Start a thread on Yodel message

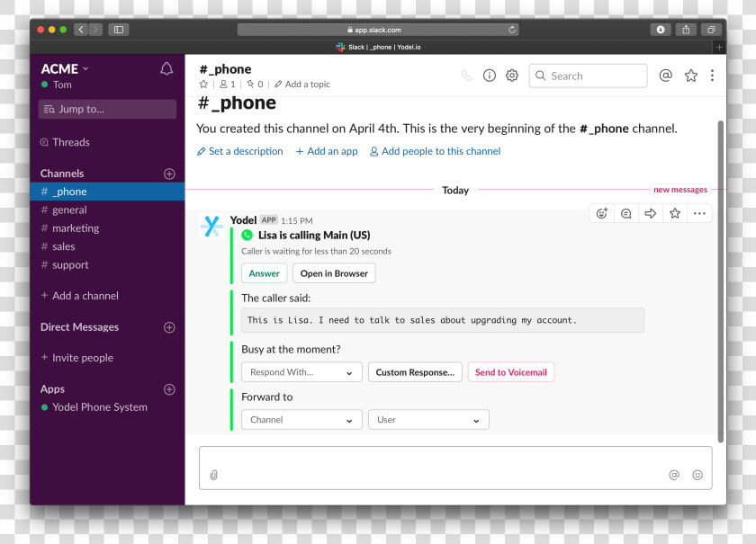[626, 213]
